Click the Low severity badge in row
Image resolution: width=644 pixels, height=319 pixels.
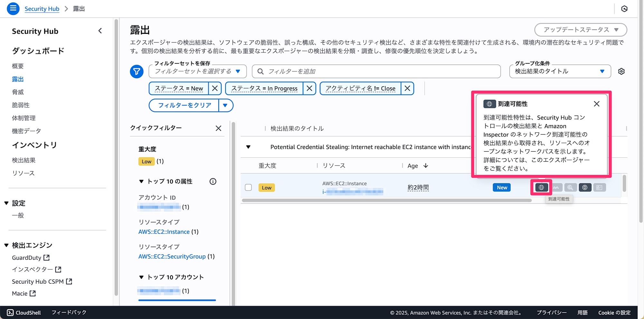267,187
